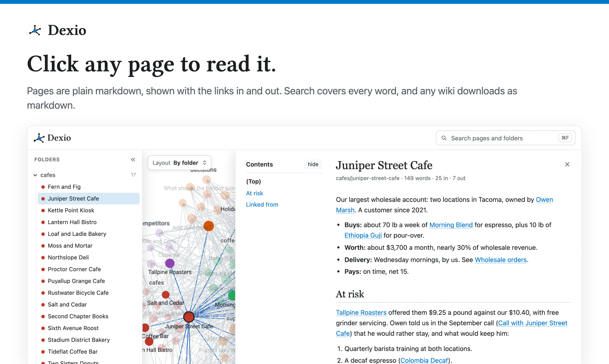Screen dimensions: 609x364
Task: Jump to Linked from in Contents
Action: pyautogui.click(x=262, y=205)
